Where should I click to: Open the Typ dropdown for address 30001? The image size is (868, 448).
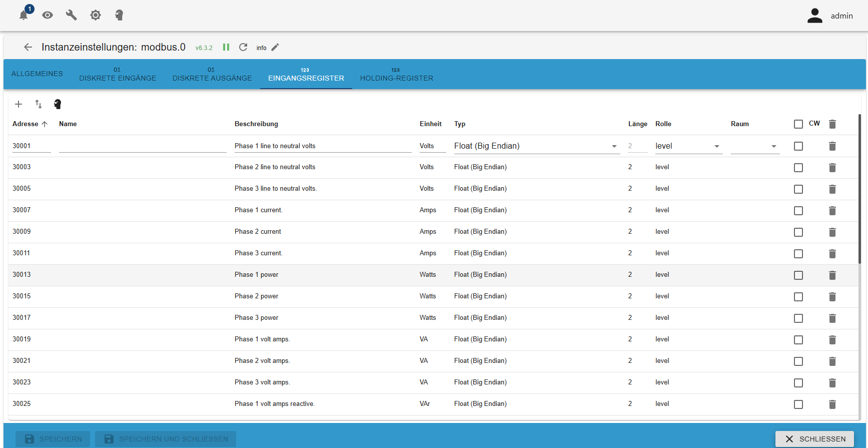(536, 146)
